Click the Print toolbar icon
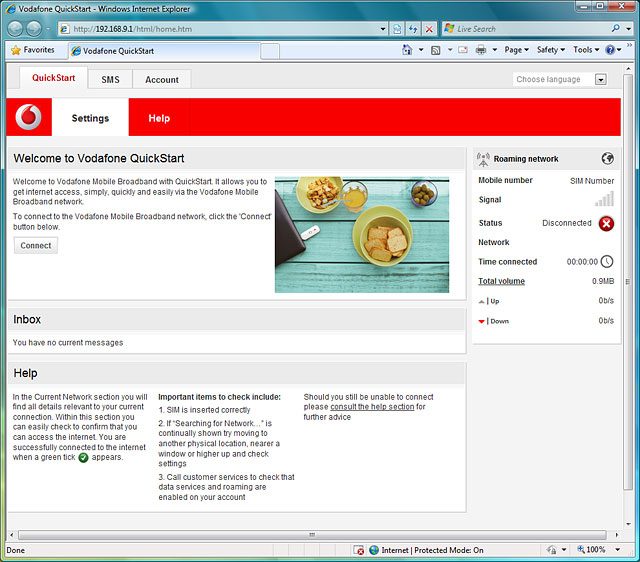Image resolution: width=640 pixels, height=562 pixels. tap(480, 50)
